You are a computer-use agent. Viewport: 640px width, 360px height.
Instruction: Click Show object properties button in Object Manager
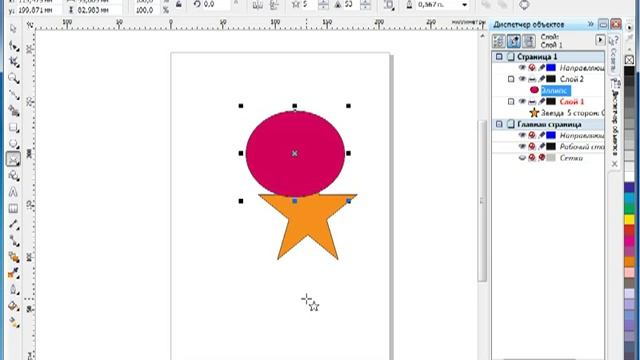(x=499, y=41)
